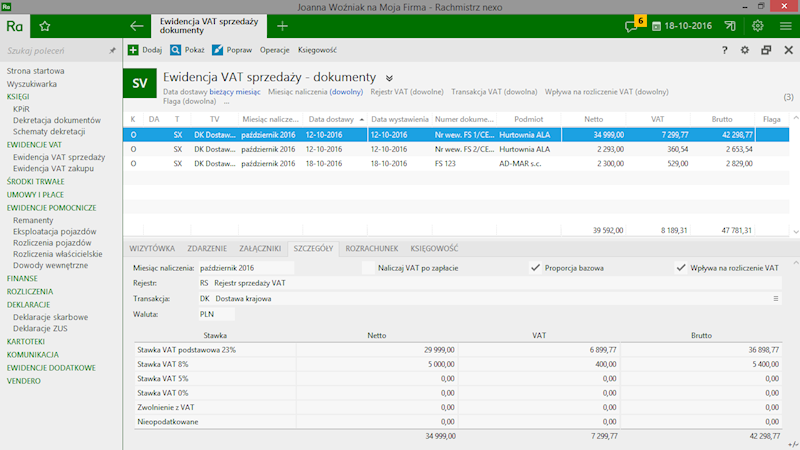Toggle Proporcja bazowa checkbox
Viewport: 800px width, 450px height.
[535, 268]
